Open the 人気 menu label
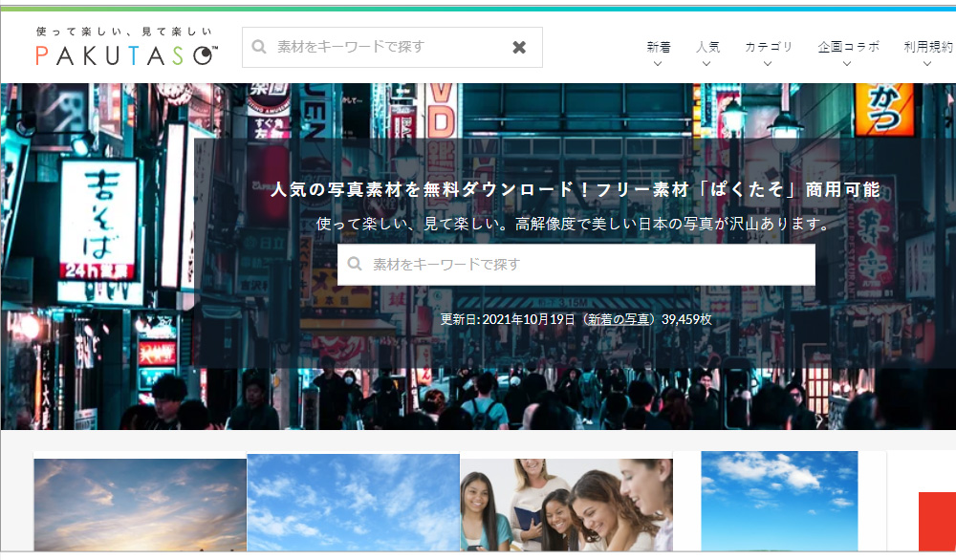The image size is (956, 560). click(x=707, y=46)
